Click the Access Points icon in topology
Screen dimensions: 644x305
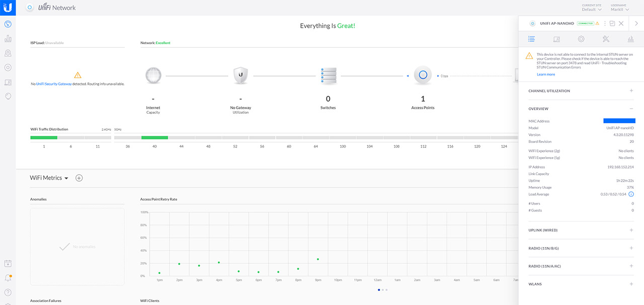point(423,75)
